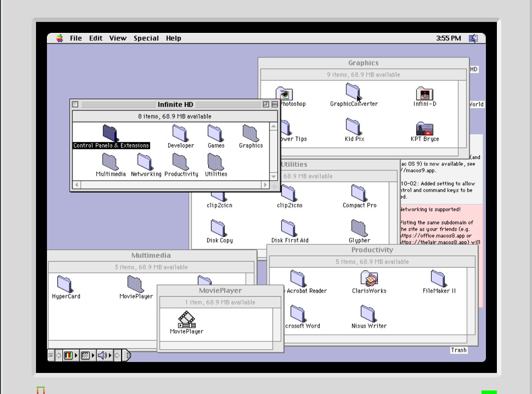
Task: Toggle the Infinite HD window collapse box
Action: (275, 104)
